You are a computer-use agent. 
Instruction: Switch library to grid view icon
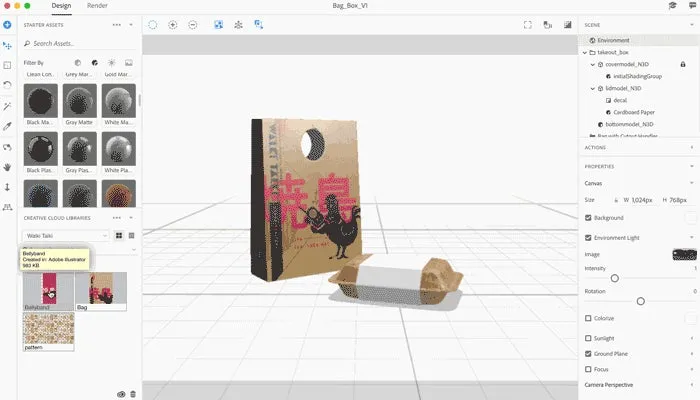(119, 235)
